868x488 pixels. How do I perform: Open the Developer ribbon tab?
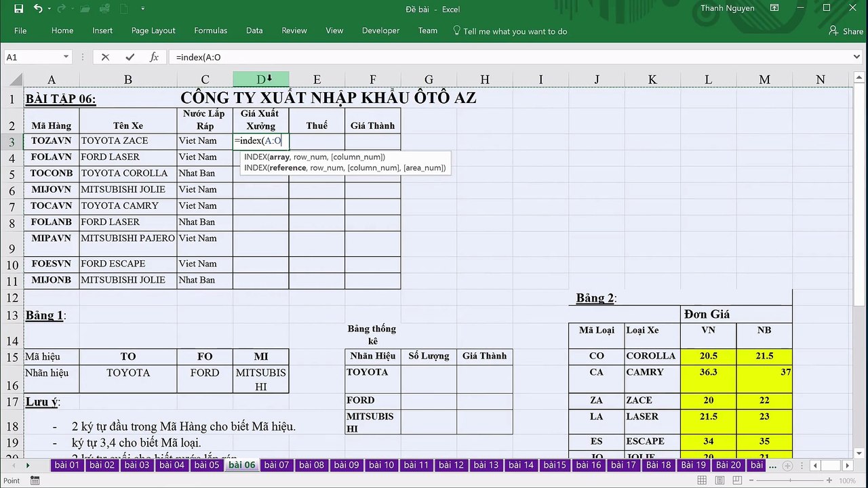pyautogui.click(x=380, y=30)
